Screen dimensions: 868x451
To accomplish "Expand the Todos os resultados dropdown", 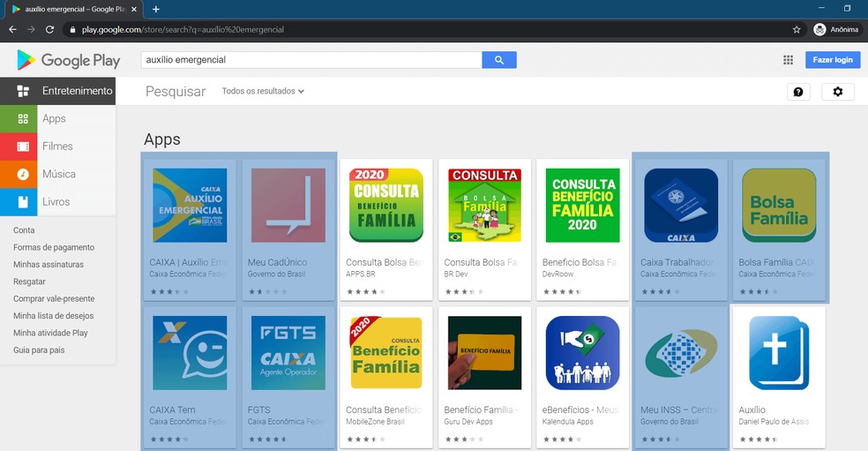I will pyautogui.click(x=263, y=91).
